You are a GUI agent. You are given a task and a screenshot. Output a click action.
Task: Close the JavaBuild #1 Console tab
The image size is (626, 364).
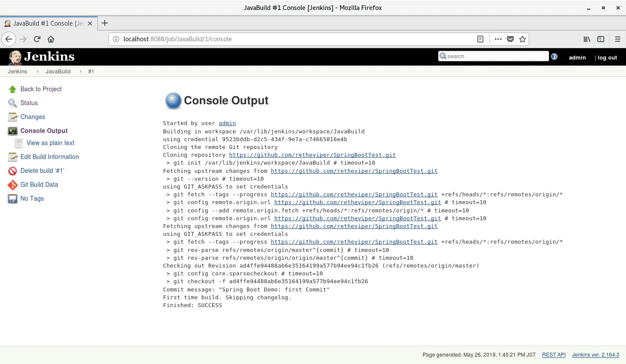coord(90,23)
